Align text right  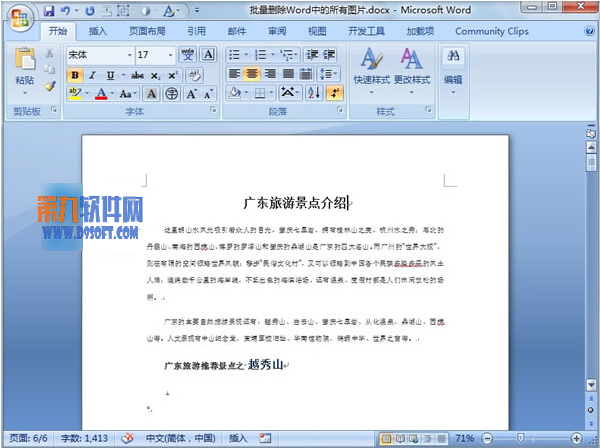tap(270, 73)
